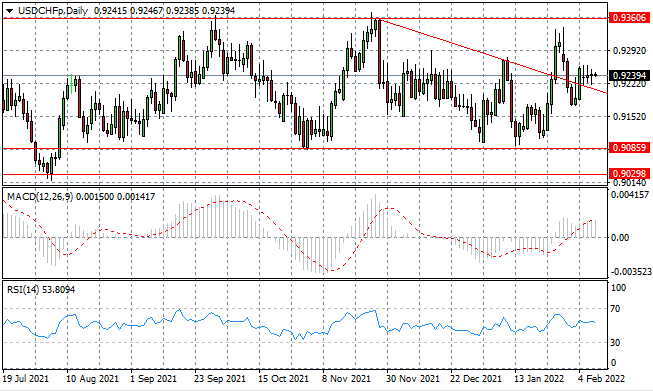This screenshot has height=391, width=653.
Task: Select the USDCHFp,Daily chart title
Action: point(53,11)
